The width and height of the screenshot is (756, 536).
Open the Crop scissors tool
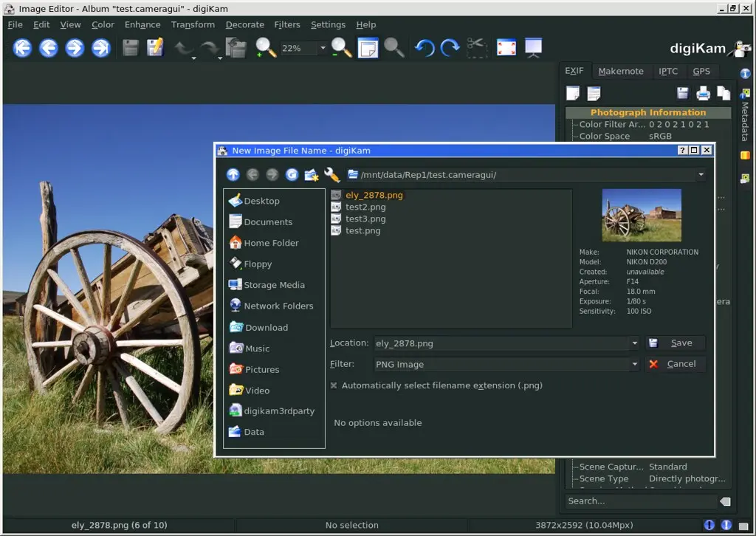476,48
